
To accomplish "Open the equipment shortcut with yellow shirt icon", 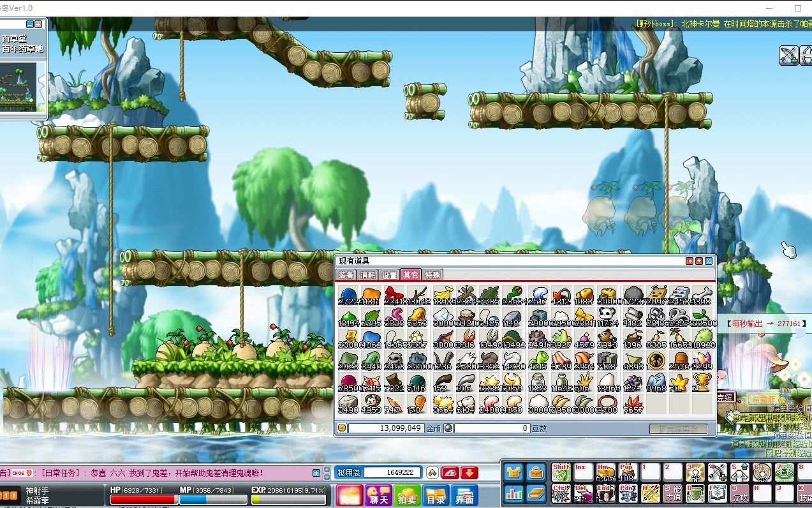I will click(x=514, y=473).
